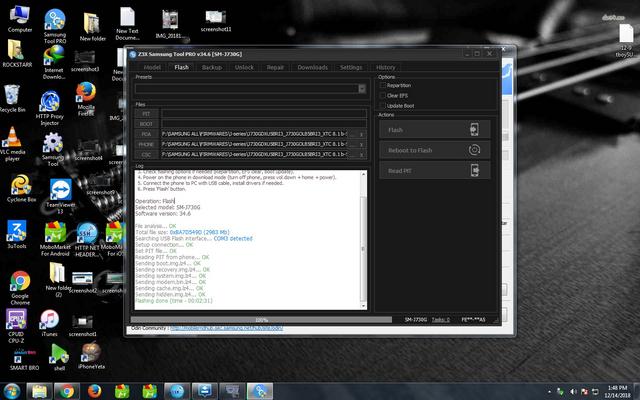Select the CSC file button
Viewport: 640px width, 400px height.
146,155
